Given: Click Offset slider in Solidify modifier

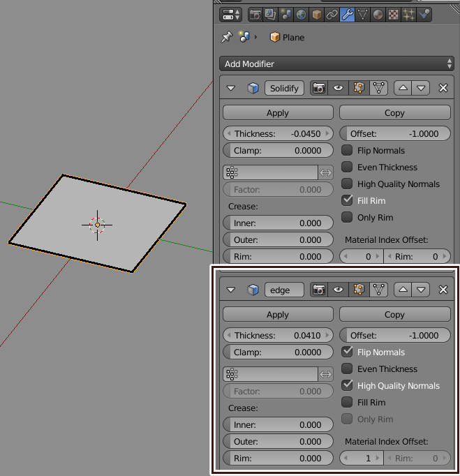Looking at the screenshot, I should click(394, 133).
